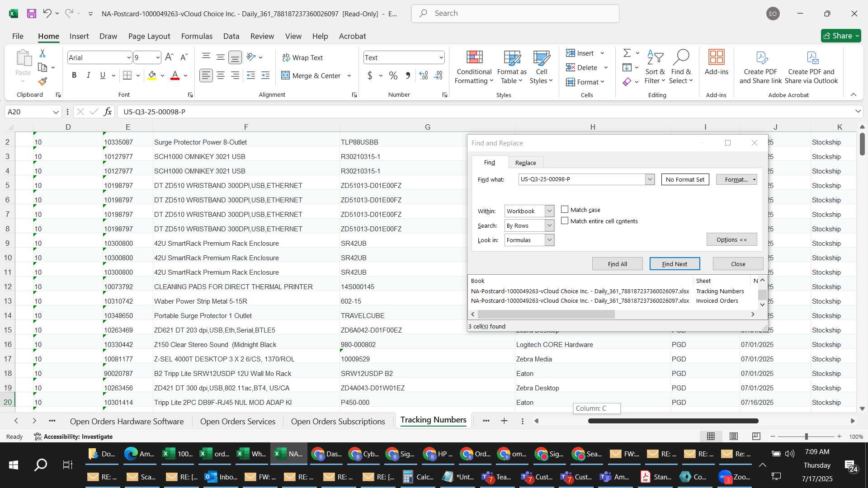
Task: Open Find & Select menu
Action: click(681, 67)
